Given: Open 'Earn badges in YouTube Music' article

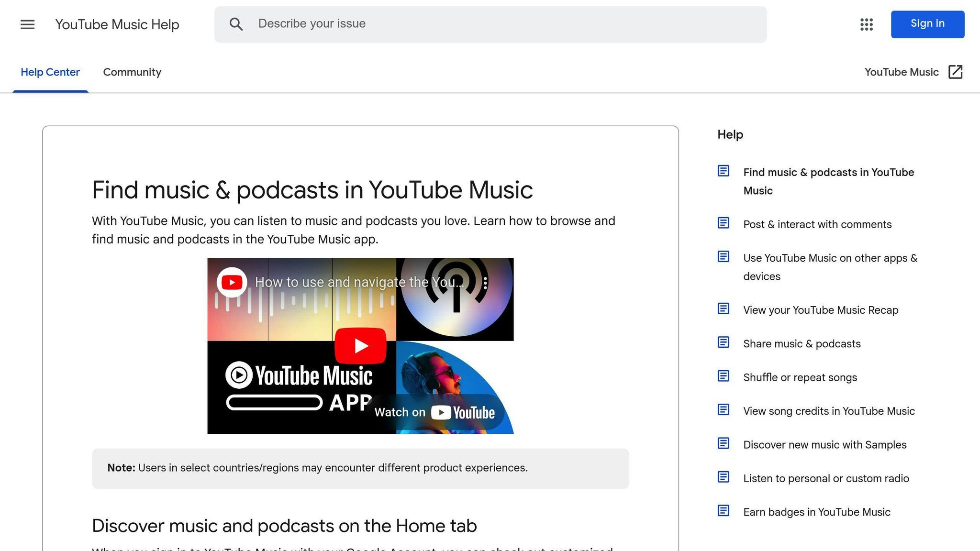Looking at the screenshot, I should coord(817,512).
